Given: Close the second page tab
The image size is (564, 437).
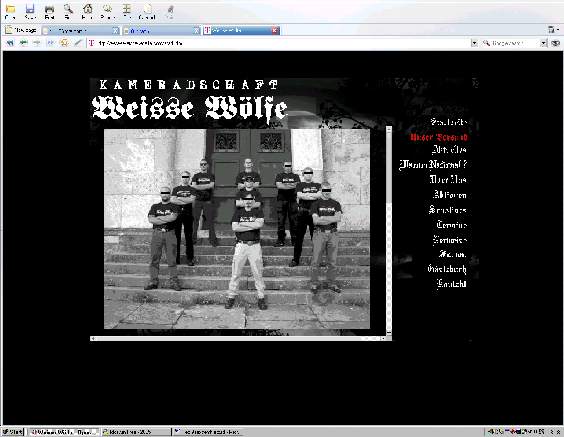Looking at the screenshot, I should tap(196, 31).
